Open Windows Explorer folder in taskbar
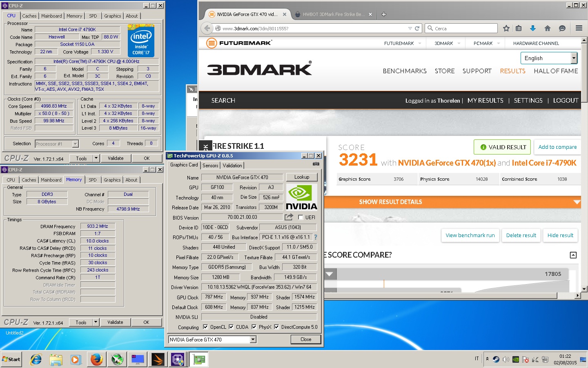Screen dimensions: 588x368 pos(56,359)
